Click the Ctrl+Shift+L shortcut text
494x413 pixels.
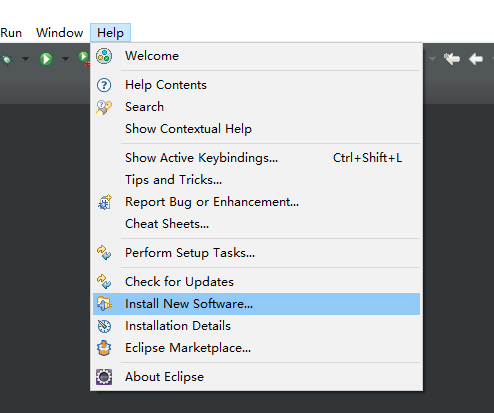[x=367, y=158]
